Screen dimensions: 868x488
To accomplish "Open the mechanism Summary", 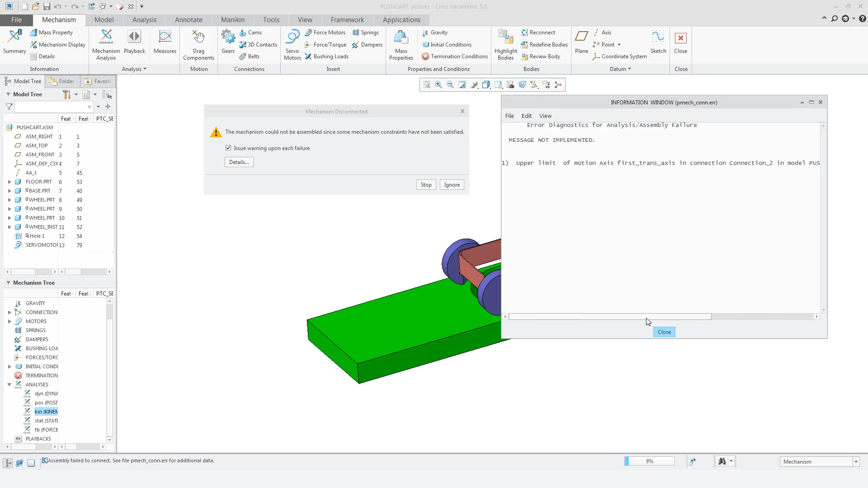I will click(14, 42).
